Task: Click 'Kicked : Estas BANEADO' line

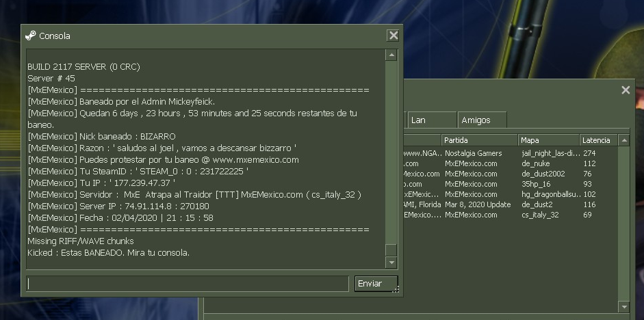Action: click(108, 253)
